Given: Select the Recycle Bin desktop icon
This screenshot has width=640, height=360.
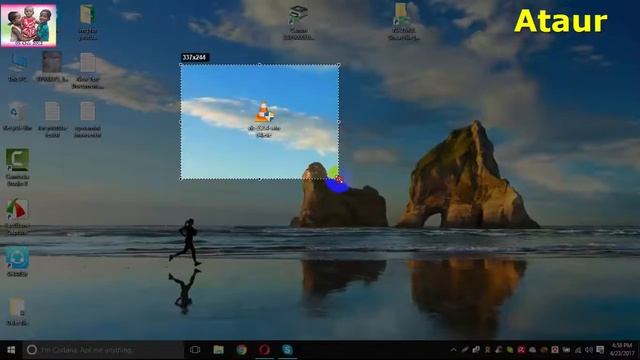Looking at the screenshot, I should 17,116.
